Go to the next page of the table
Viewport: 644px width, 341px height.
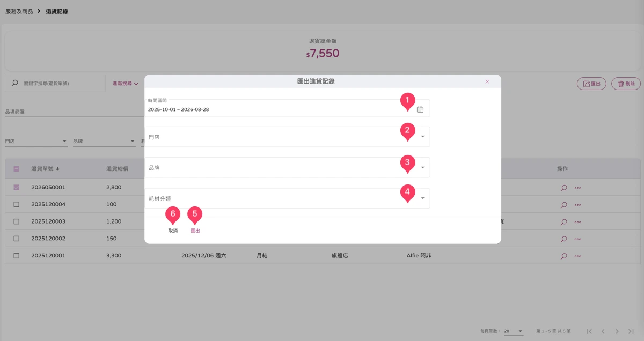click(617, 331)
